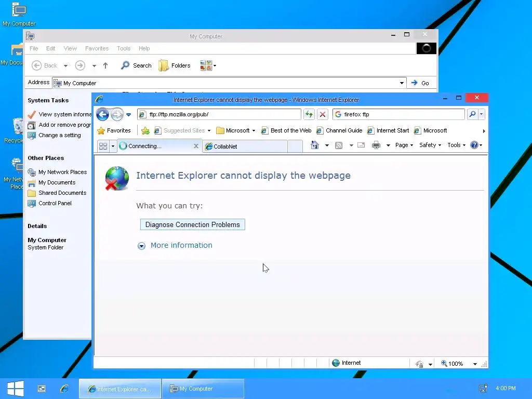Open the zoom level dropdown arrow
The image size is (532, 399).
475,364
